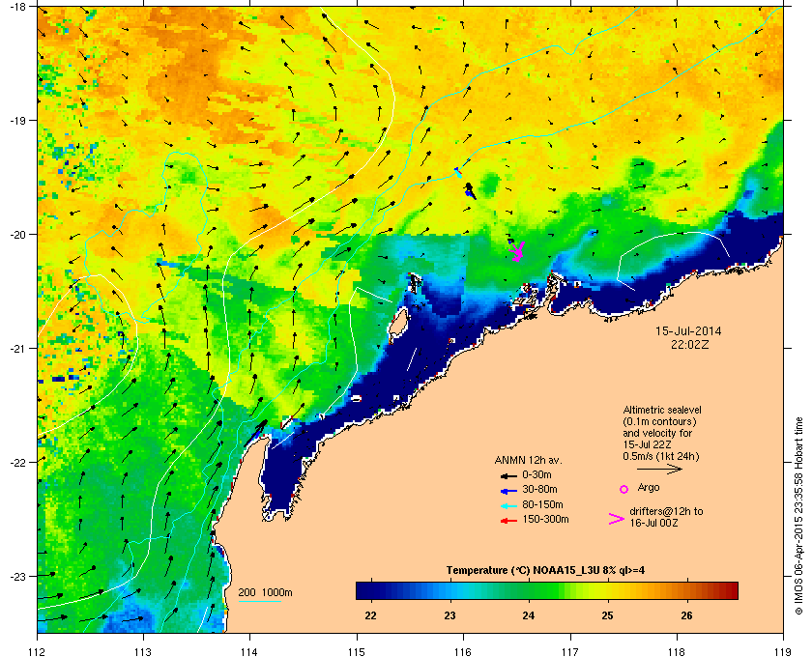Click the cyan 200 1000m isobath line sample
Screen dimensions: 812x657
click(x=259, y=601)
